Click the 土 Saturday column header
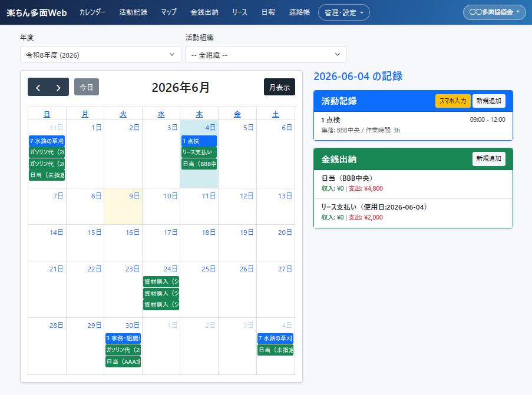 tap(276, 114)
